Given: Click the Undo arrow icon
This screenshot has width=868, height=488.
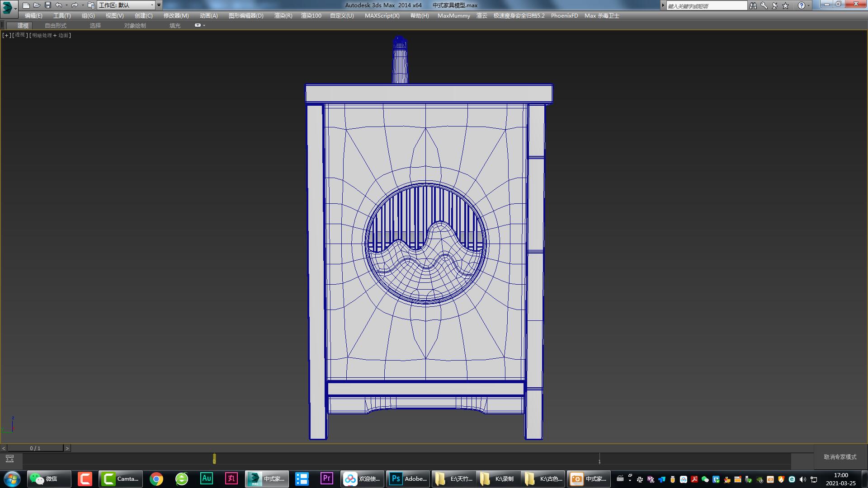Looking at the screenshot, I should [x=59, y=5].
